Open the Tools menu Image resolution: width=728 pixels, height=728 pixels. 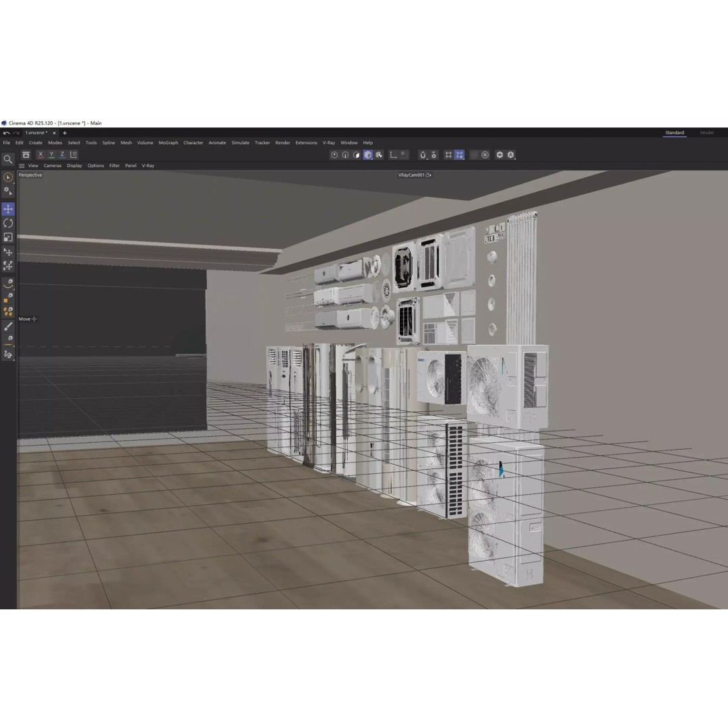[91, 143]
